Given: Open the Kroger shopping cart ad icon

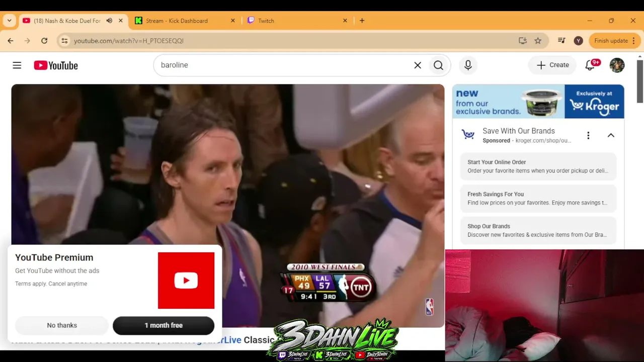Looking at the screenshot, I should pos(468,135).
